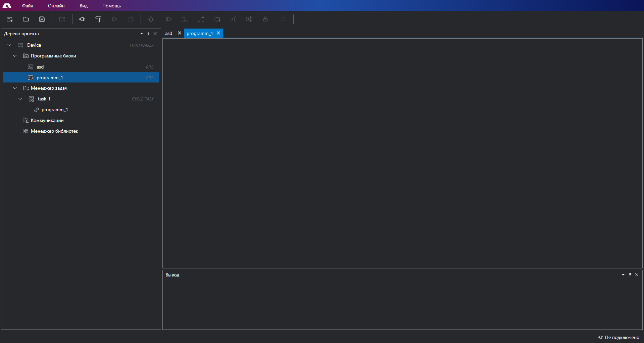
Task: Open a project via folder icon
Action: [x=26, y=19]
